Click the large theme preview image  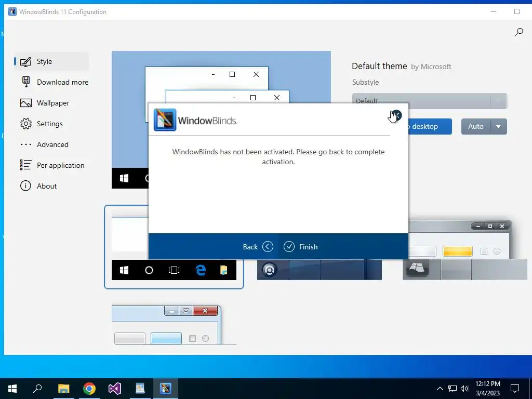coord(221,77)
